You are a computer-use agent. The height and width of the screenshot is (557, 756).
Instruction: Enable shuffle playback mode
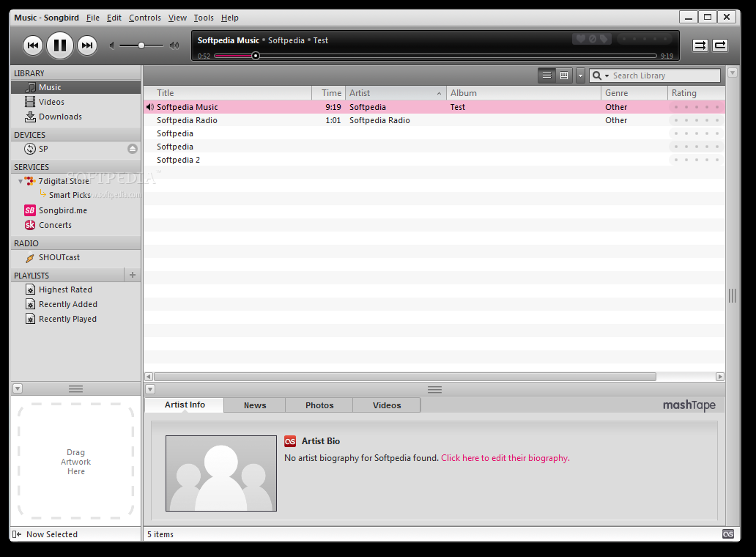coord(699,45)
